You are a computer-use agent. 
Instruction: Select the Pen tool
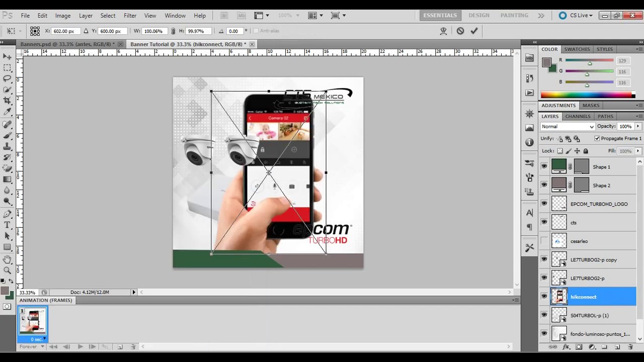7,214
